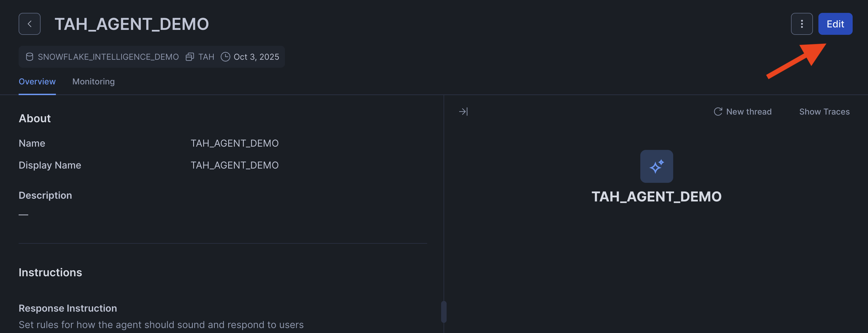The height and width of the screenshot is (333, 868).
Task: Click the TAH schema label
Action: point(206,57)
